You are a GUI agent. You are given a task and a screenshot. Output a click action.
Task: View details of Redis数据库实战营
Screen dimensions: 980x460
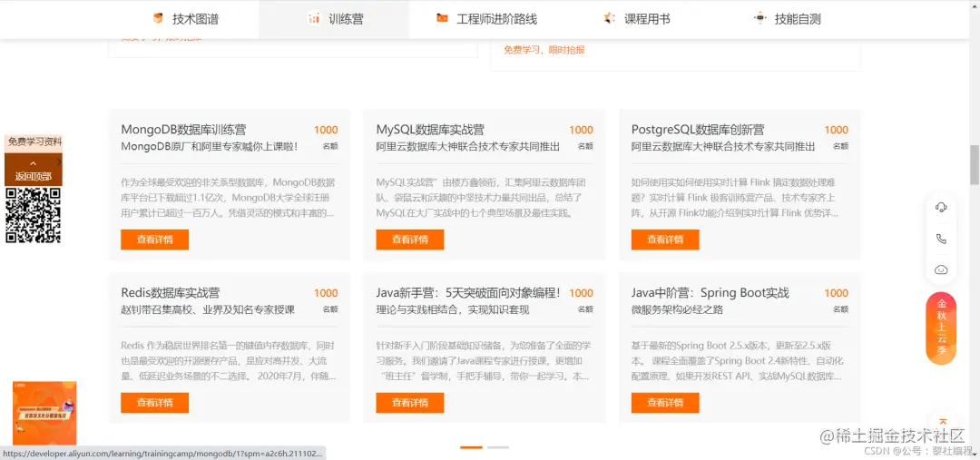pos(154,403)
